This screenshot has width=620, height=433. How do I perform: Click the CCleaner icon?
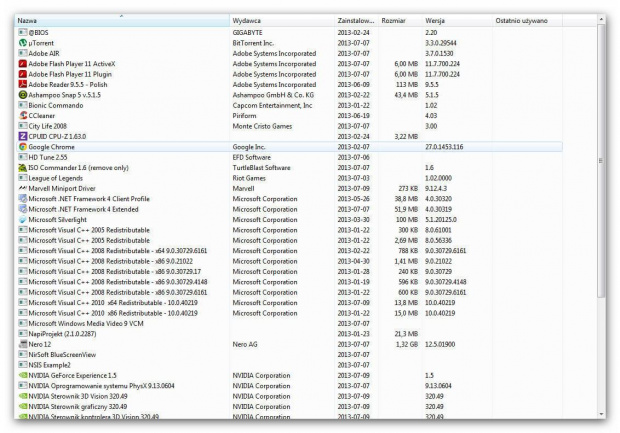(23, 115)
